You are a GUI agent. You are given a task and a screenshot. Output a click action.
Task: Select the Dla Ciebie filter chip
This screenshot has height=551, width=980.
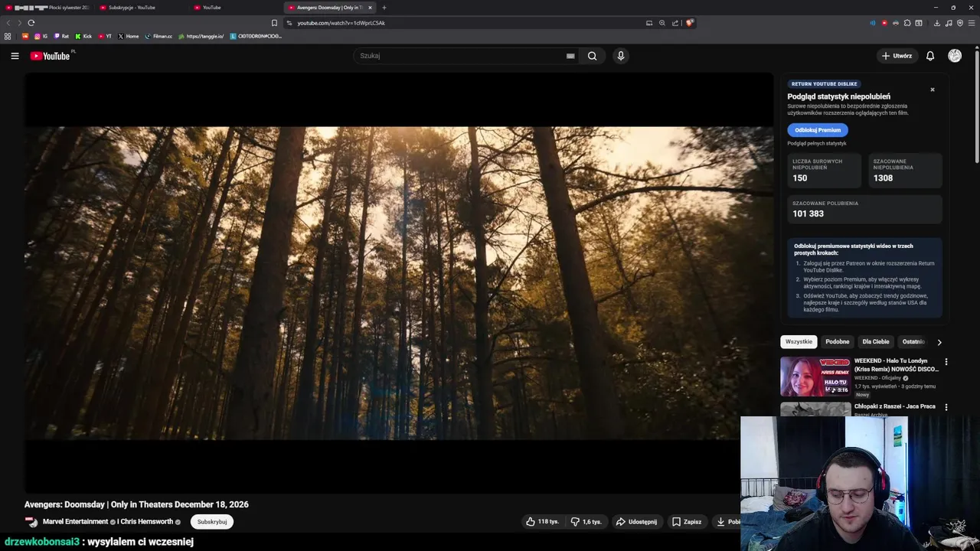(x=876, y=342)
